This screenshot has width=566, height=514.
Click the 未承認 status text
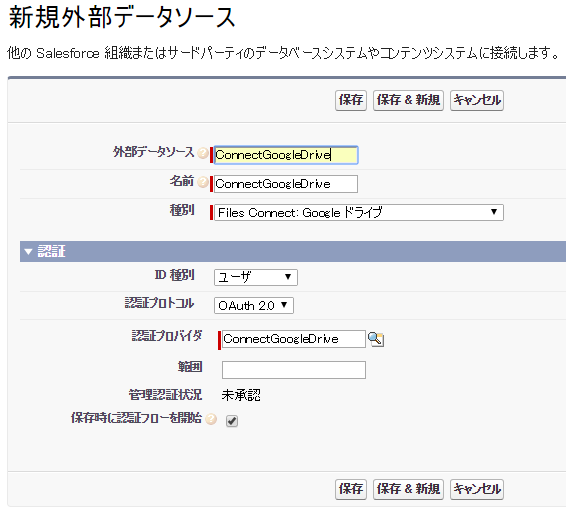click(241, 395)
